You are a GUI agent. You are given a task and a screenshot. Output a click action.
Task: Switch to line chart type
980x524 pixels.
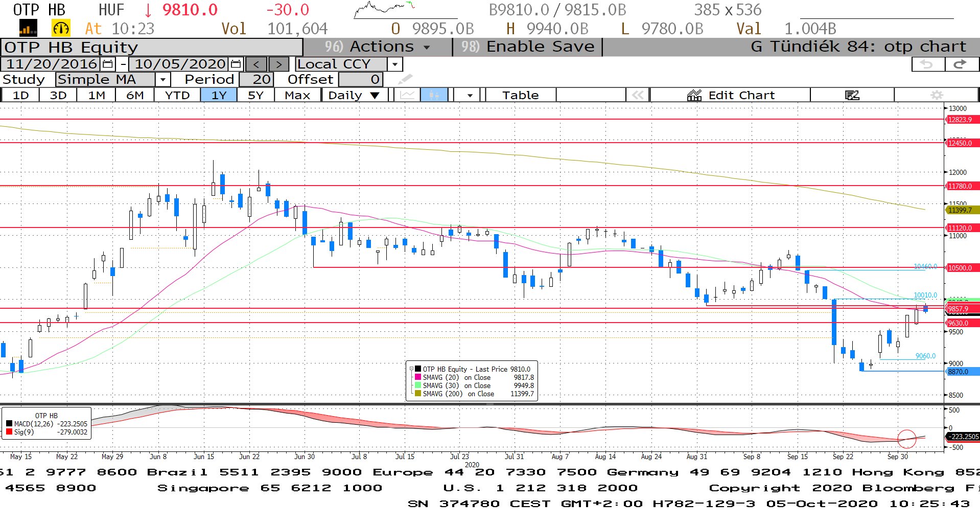click(x=407, y=95)
